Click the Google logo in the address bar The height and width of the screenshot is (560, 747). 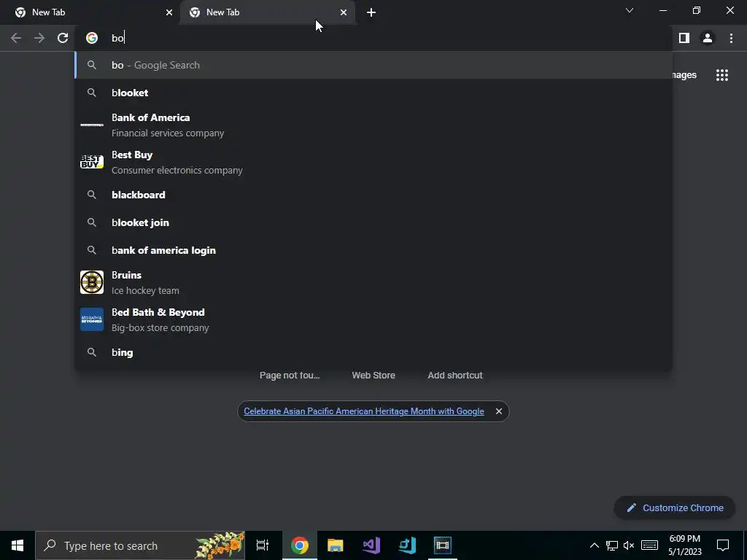92,38
